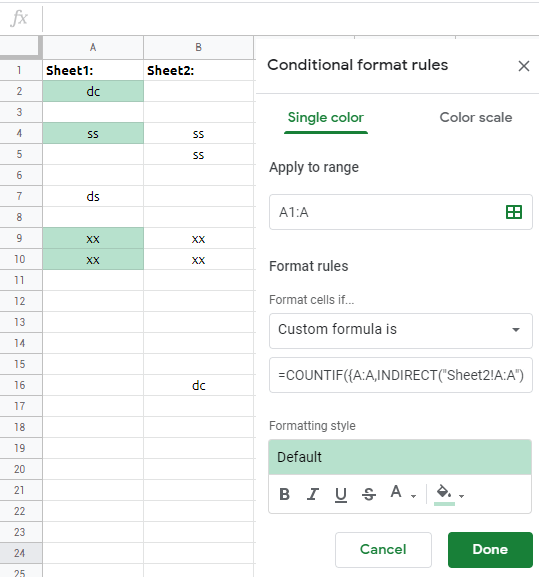Select cell B4 with ss
Screen dimensions: 539x577
(x=198, y=133)
